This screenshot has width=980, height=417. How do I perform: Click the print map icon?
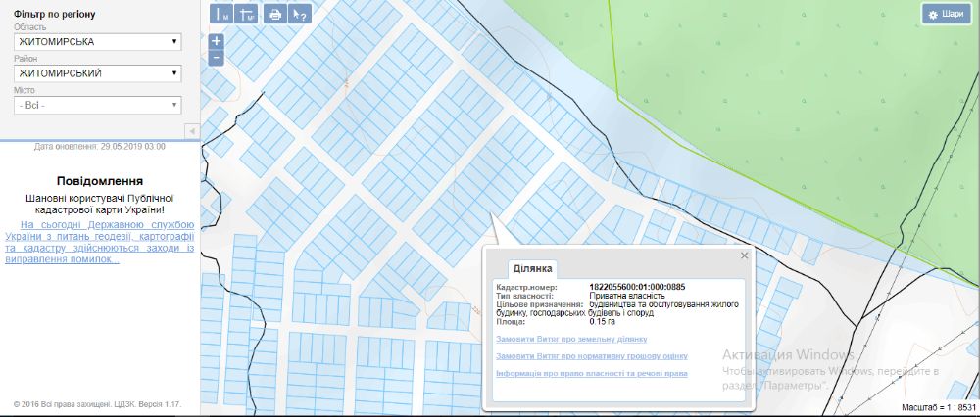pyautogui.click(x=275, y=14)
